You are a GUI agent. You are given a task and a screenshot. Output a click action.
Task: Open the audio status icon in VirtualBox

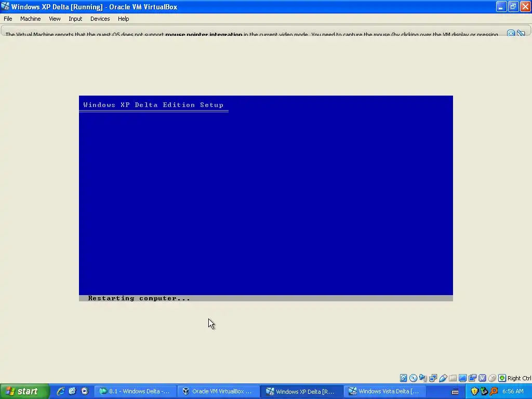click(423, 378)
